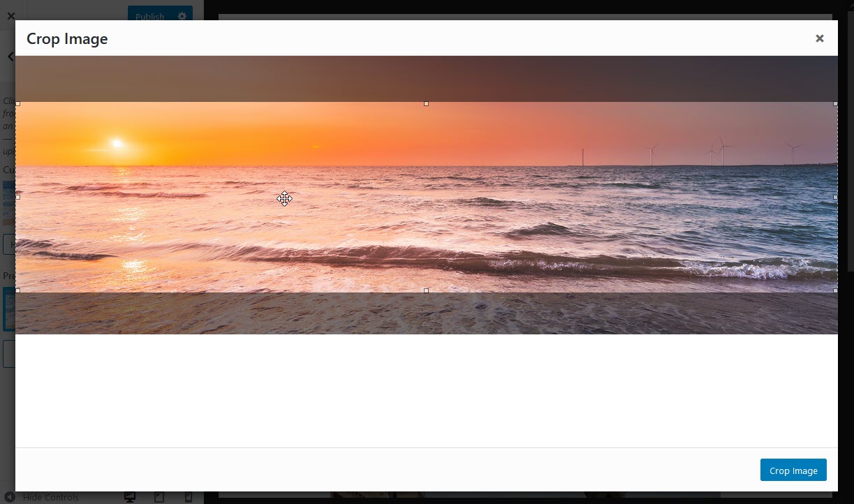Click Hide Controls in the Customizer footer

tap(42, 497)
